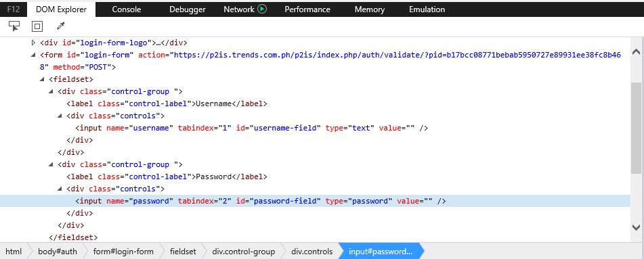Viewport: 644px width, 259px height.
Task: Activate the Select element tool icon
Action: coord(14,26)
